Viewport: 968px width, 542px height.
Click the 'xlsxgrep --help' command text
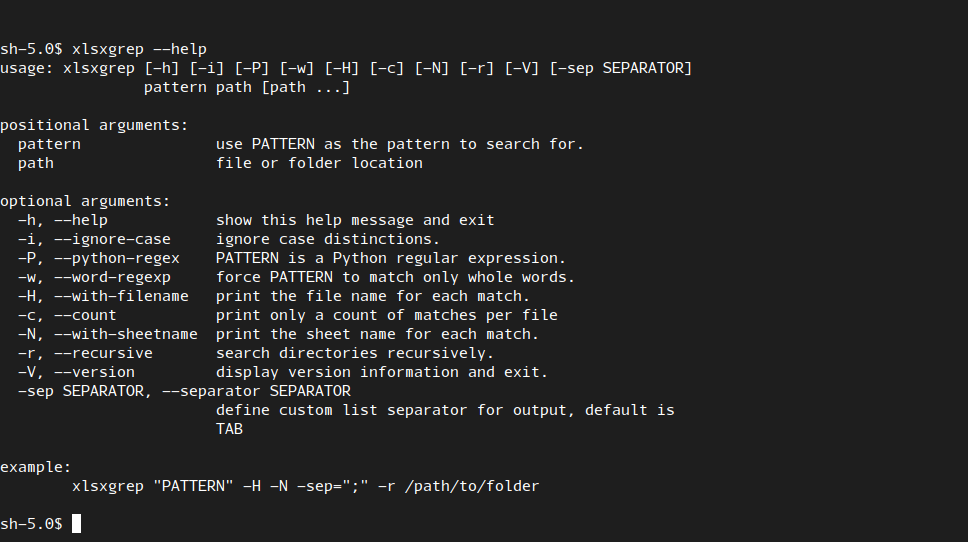tap(139, 49)
